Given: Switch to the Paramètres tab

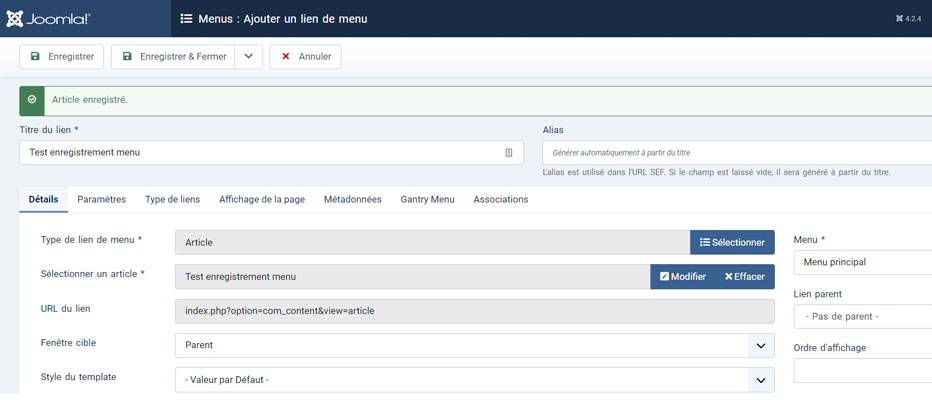Looking at the screenshot, I should pos(102,200).
